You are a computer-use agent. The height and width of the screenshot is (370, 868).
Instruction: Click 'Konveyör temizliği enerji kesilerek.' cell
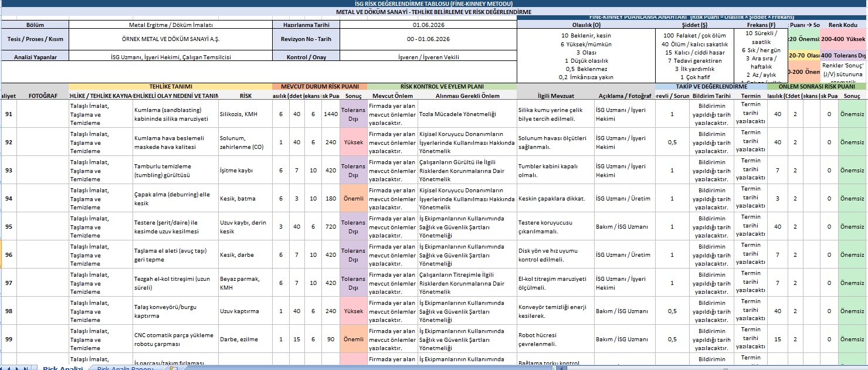[555, 311]
